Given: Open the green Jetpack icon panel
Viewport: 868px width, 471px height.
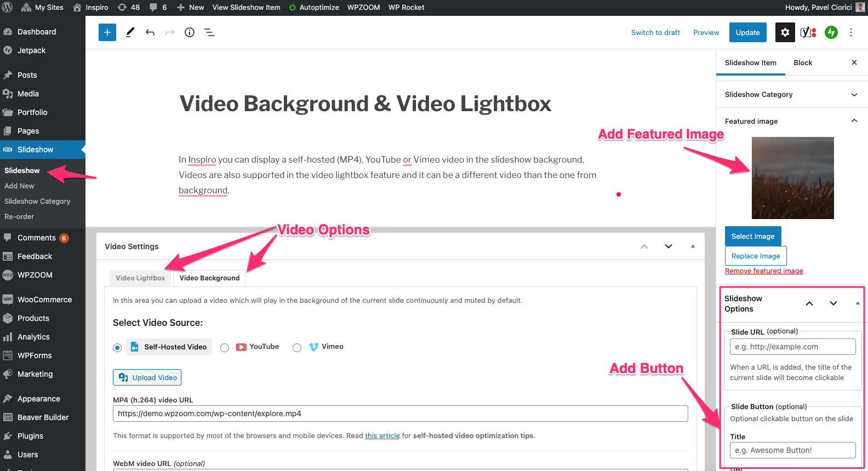Looking at the screenshot, I should [x=831, y=32].
